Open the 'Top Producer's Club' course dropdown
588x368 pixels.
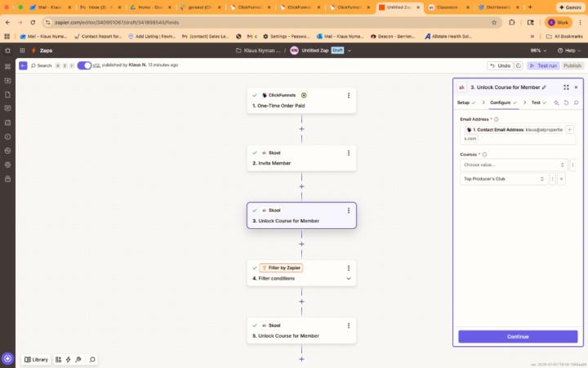click(503, 178)
